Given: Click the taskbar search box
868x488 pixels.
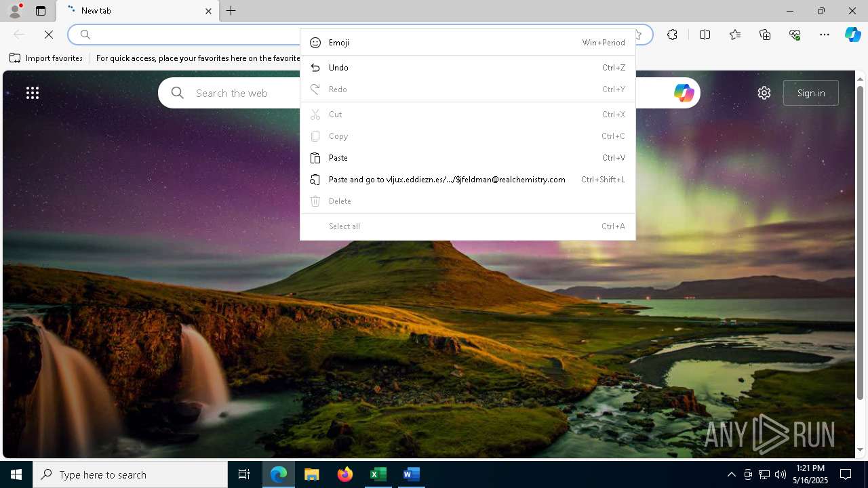Looking at the screenshot, I should coord(130,474).
